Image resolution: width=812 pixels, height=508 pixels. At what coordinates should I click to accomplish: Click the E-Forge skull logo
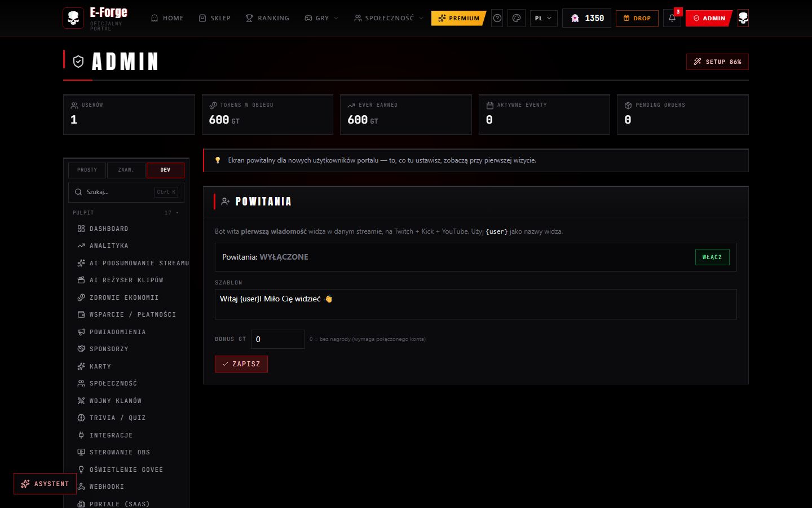[73, 18]
